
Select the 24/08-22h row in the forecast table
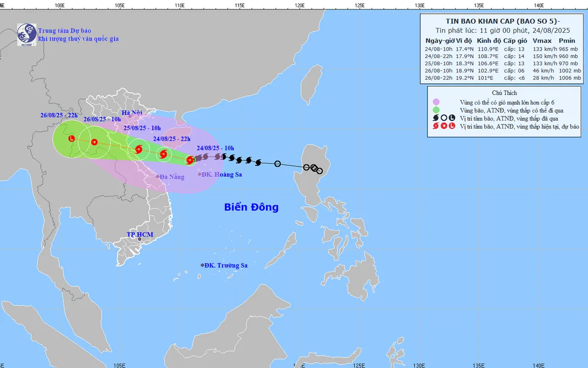tap(503, 55)
